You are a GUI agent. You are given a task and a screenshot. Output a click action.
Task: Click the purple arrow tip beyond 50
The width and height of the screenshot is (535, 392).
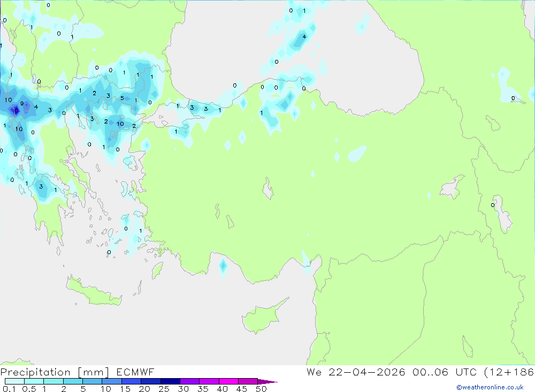267,382
